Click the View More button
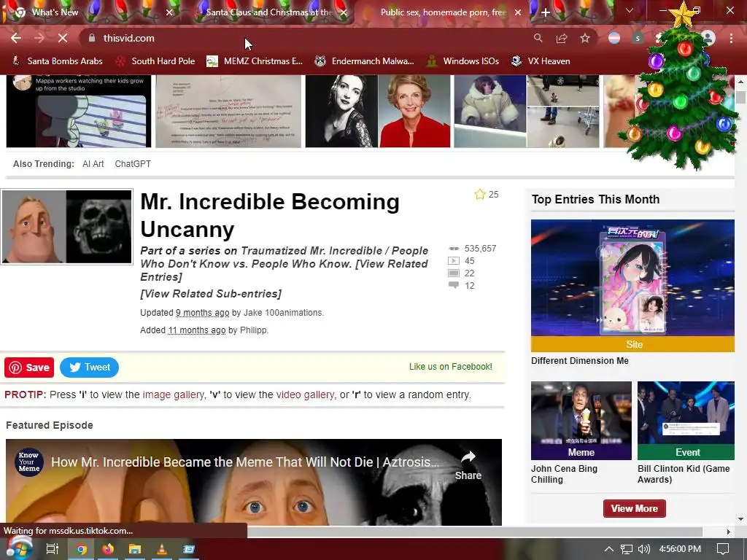 [x=635, y=508]
